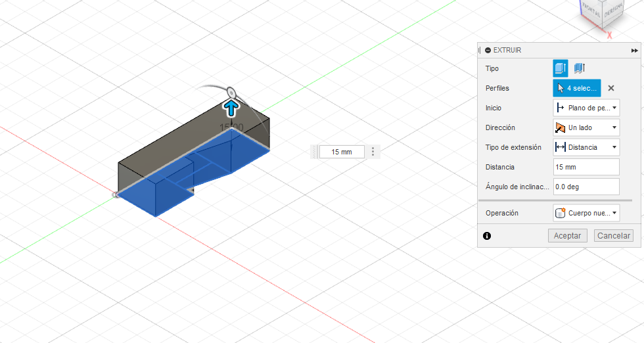Screen dimensions: 644x343
Task: Click the ViewCube in the top corner
Action: point(603,14)
